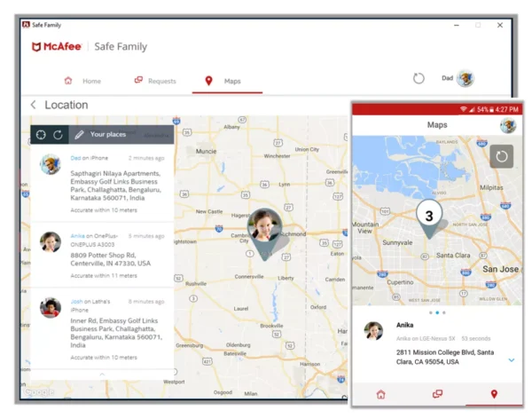Switch to the Home tab
Image resolution: width=532 pixels, height=418 pixels.
(83, 81)
